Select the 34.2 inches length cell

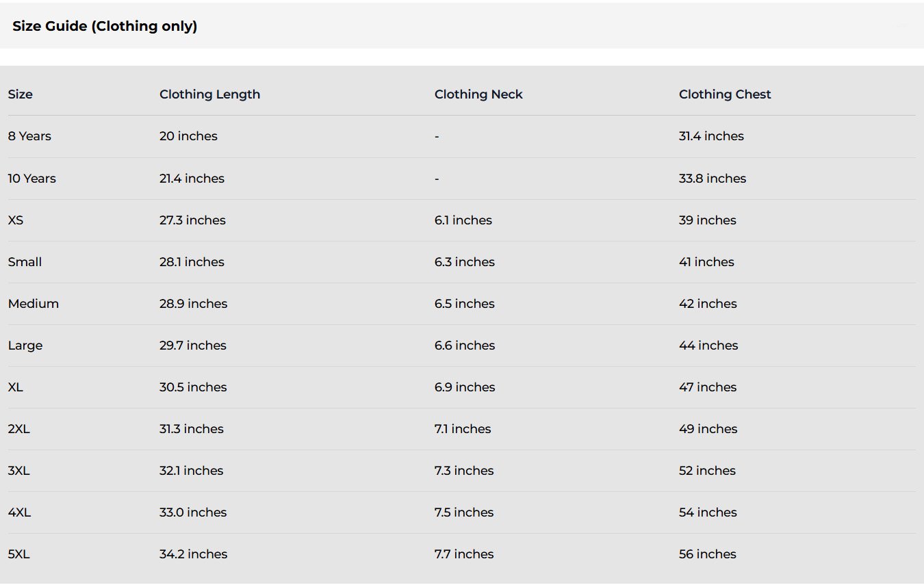pos(193,554)
